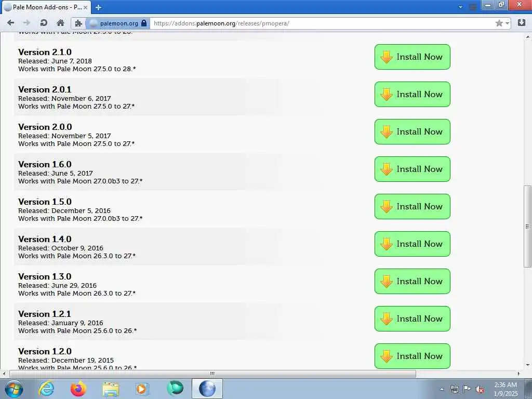Open the add-ons puzzle piece icon
Viewport: 532px width, 399px height.
point(78,23)
